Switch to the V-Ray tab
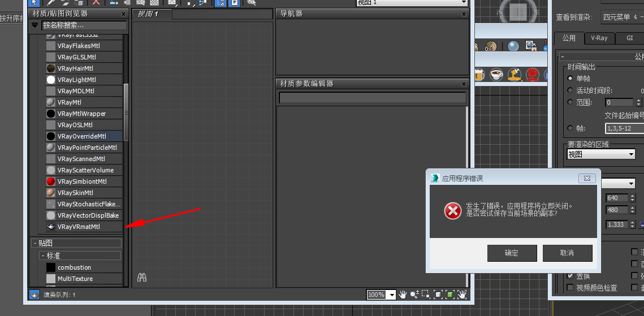 tap(599, 38)
